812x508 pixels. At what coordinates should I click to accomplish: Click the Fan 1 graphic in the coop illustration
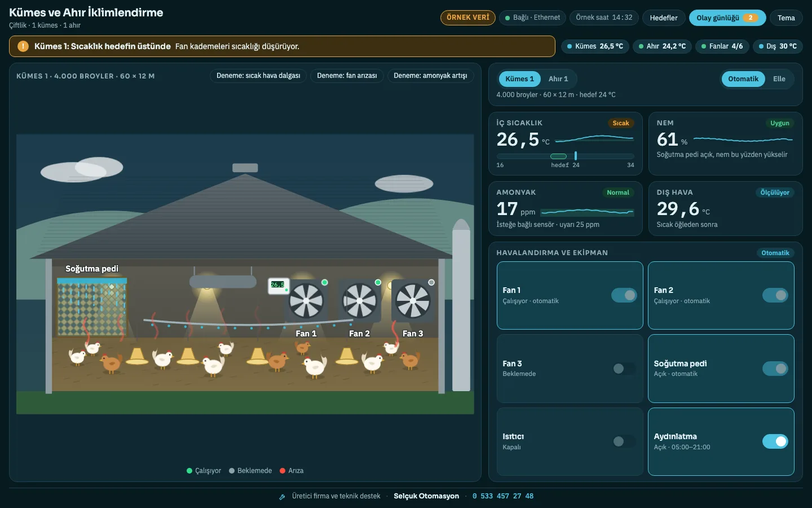point(306,300)
